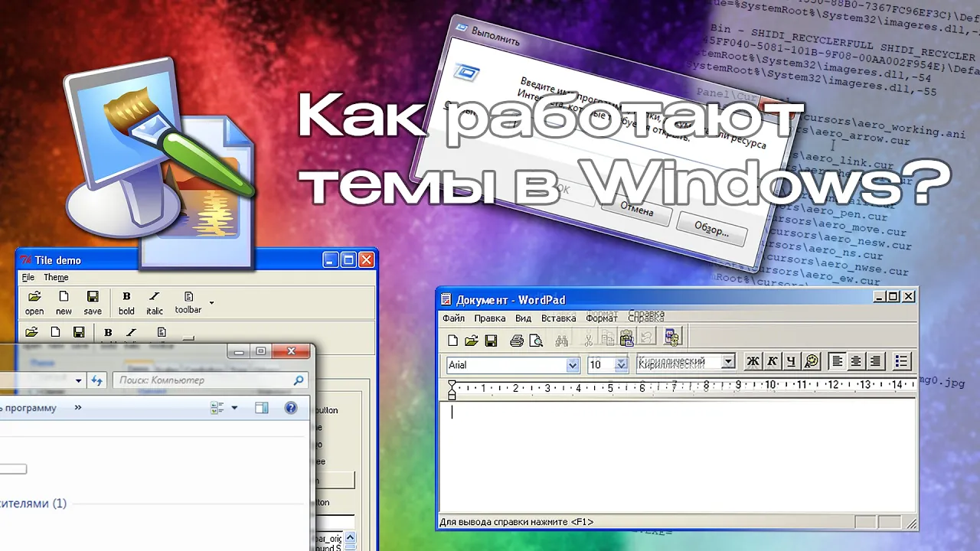The width and height of the screenshot is (980, 551).
Task: Open the Правка menu in WordPad
Action: [489, 318]
